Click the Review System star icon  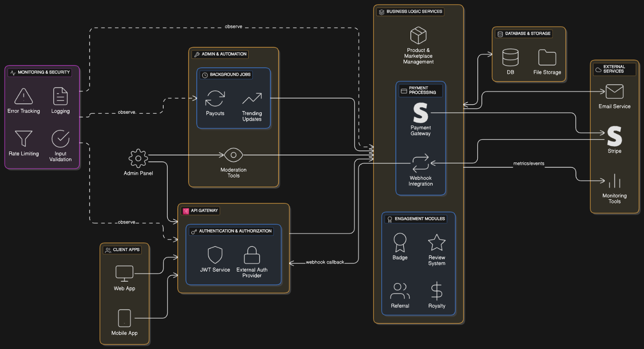pyautogui.click(x=437, y=243)
